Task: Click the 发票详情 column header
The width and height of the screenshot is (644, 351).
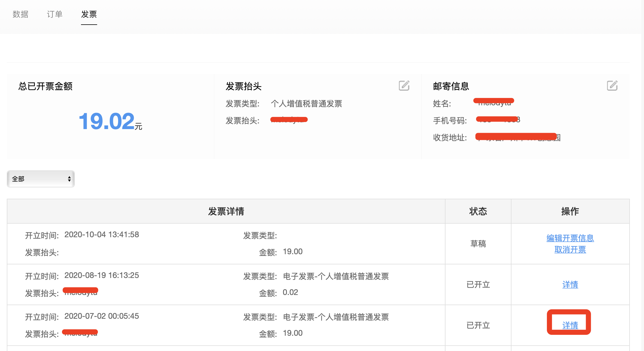Action: tap(226, 211)
